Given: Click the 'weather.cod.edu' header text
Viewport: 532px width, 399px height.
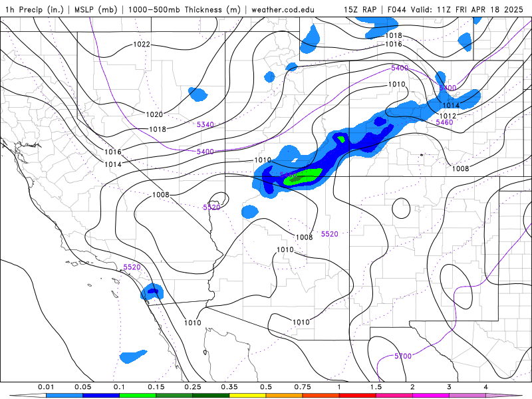Looking at the screenshot, I should [x=283, y=9].
